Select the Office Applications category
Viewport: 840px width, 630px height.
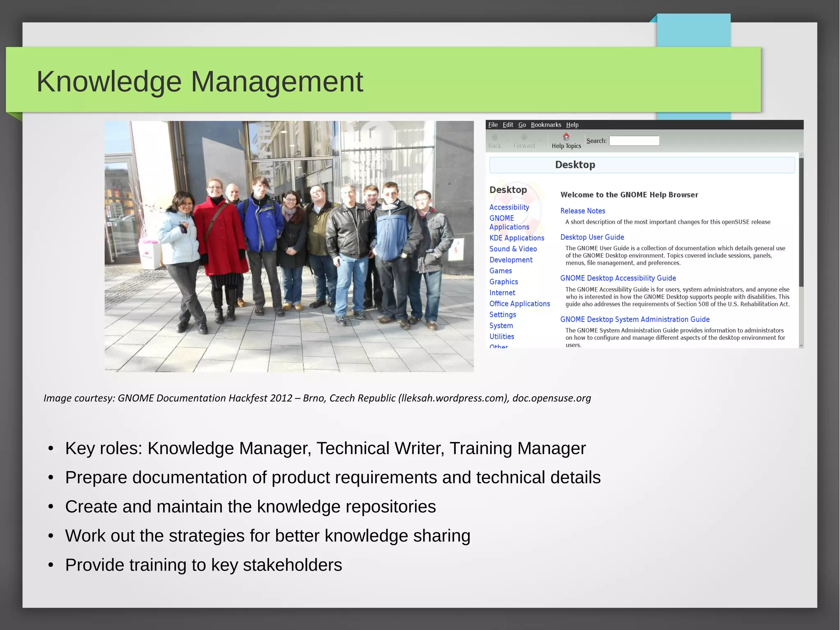click(519, 304)
